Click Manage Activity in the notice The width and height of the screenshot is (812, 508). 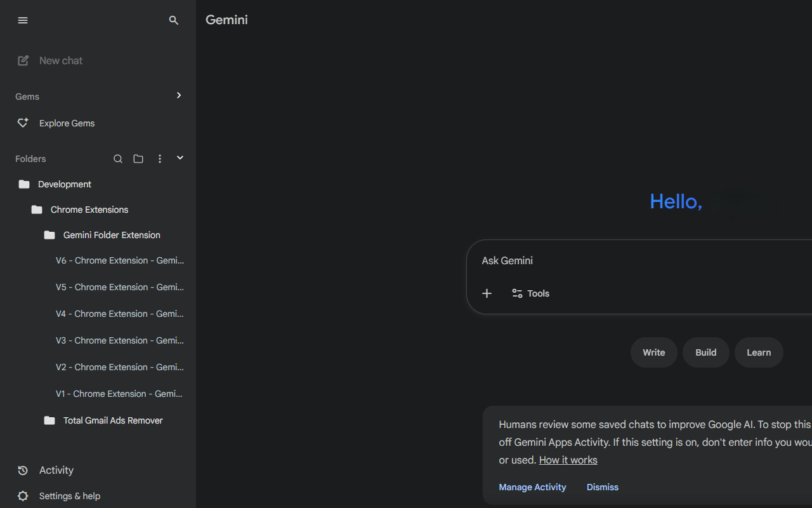coord(532,487)
